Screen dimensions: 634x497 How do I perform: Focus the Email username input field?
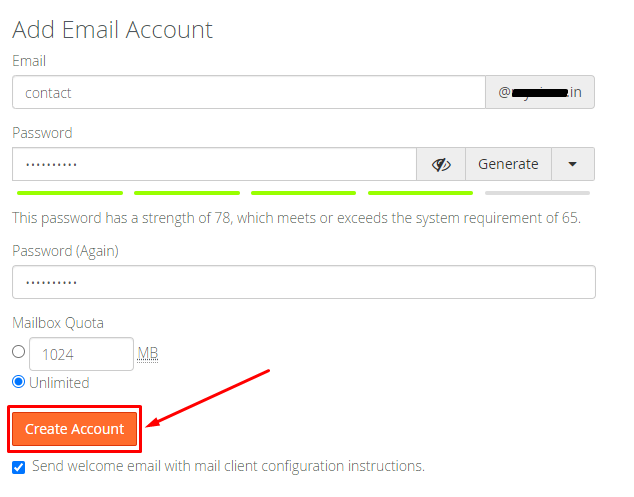click(249, 92)
